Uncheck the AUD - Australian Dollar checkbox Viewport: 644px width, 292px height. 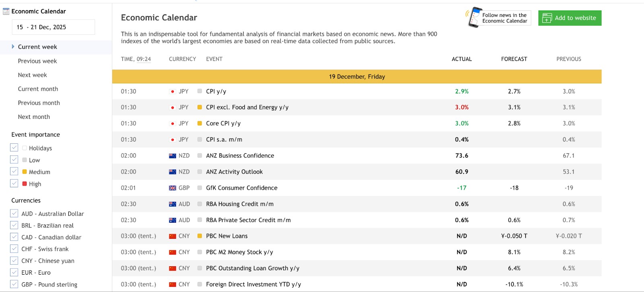14,213
